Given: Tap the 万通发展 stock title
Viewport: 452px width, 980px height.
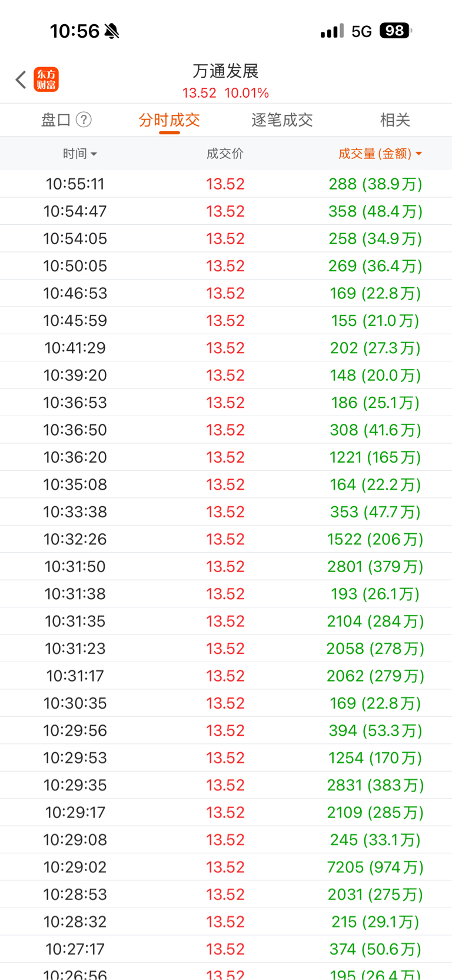Looking at the screenshot, I should pos(226,71).
